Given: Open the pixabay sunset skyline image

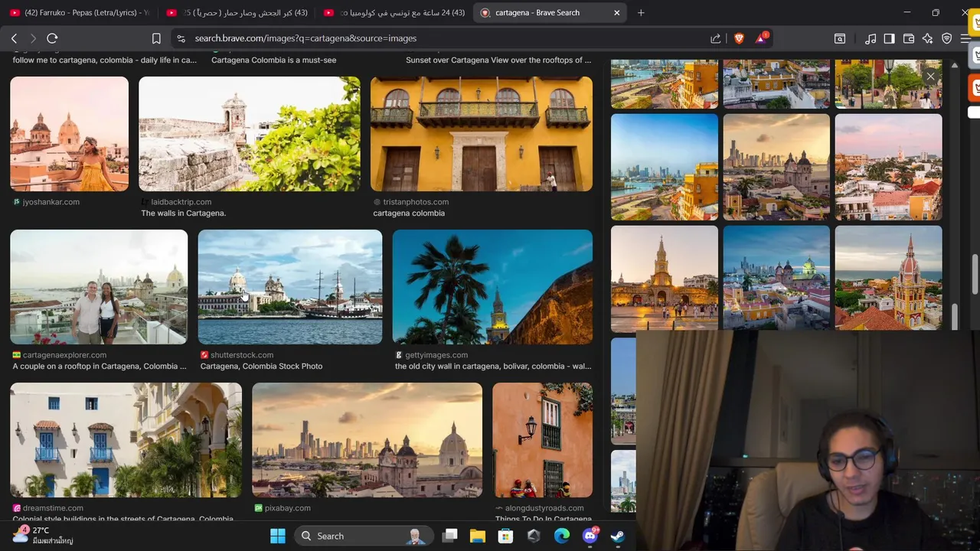Looking at the screenshot, I should [367, 440].
